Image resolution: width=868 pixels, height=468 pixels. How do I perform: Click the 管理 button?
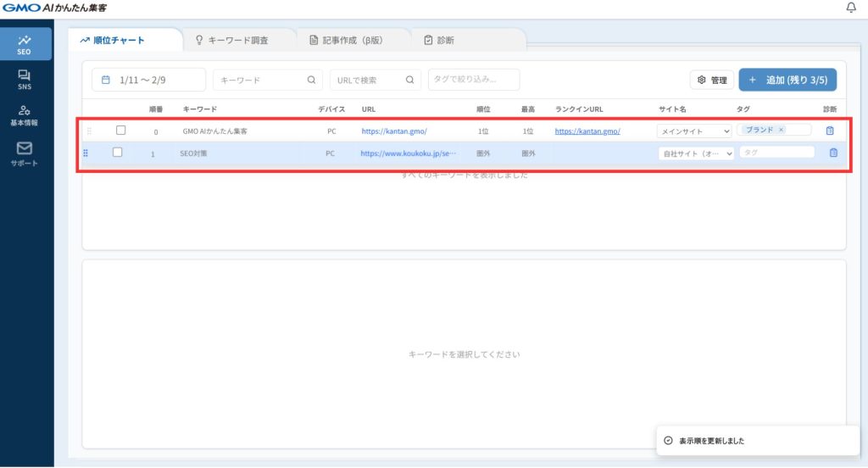(711, 80)
